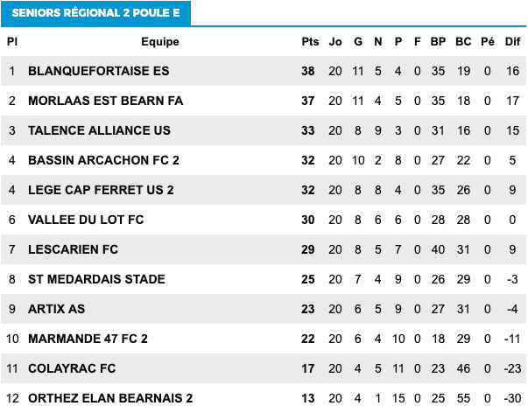Open Vallee Du Lot FC team
Viewport: 528px width, 420px height.
(x=86, y=220)
